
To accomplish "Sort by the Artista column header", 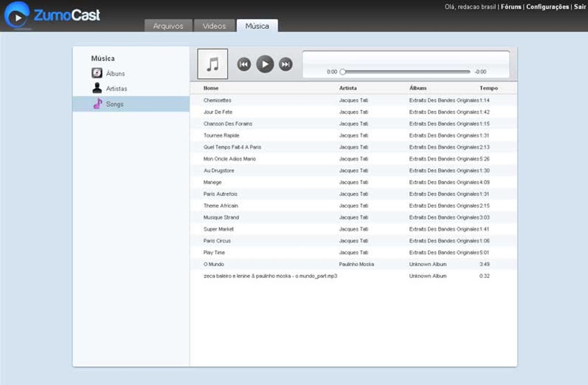I will coord(348,88).
